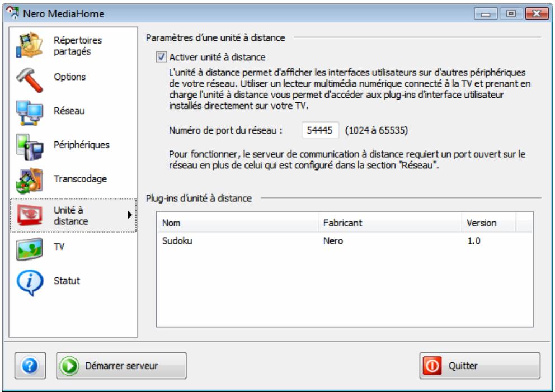The height and width of the screenshot is (392, 555).
Task: Open the TV section label
Action: click(59, 247)
